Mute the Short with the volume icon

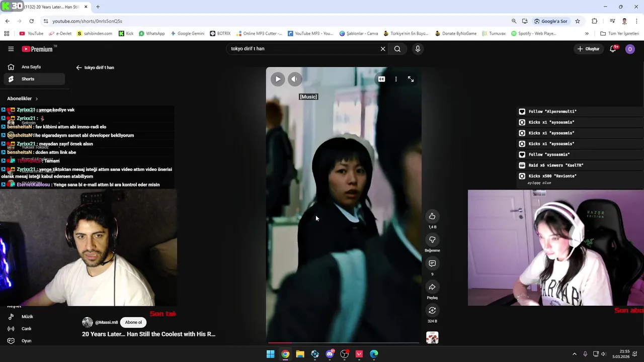coord(294,79)
